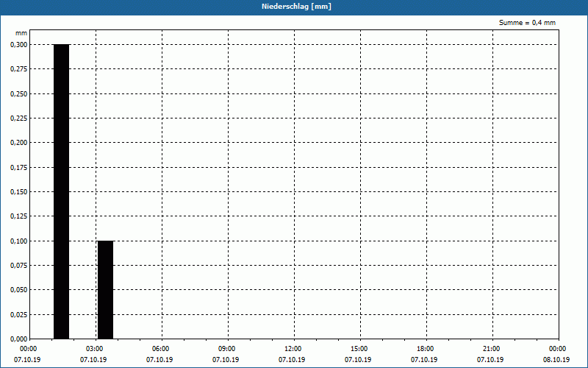Click the 0,050 y-axis value
588x368 pixels.
pos(18,289)
